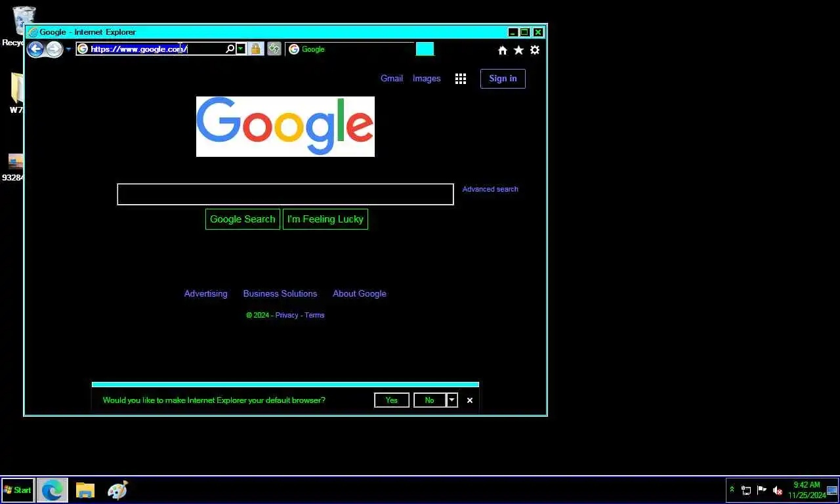This screenshot has height=504, width=840.
Task: Open Favorites with the star icon
Action: pyautogui.click(x=518, y=50)
